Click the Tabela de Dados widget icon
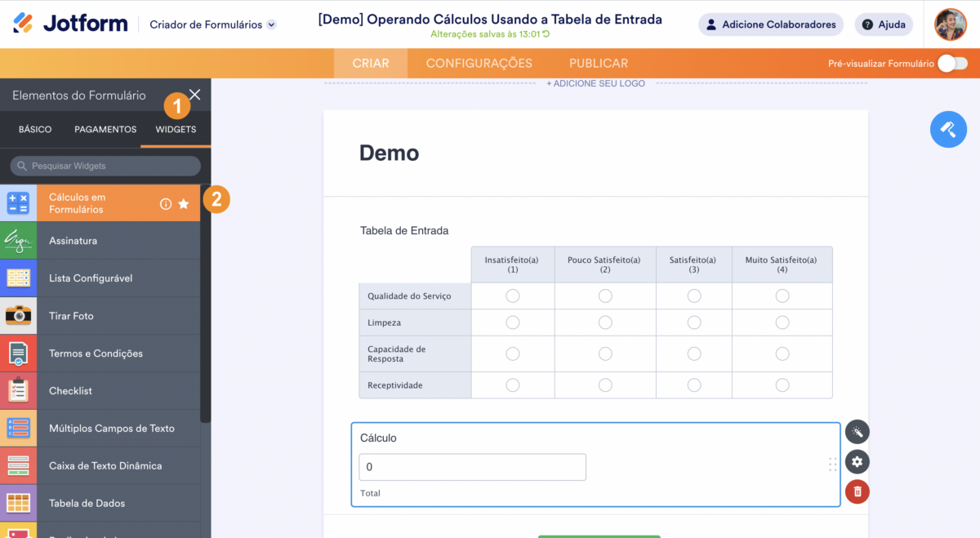This screenshot has width=980, height=538. pos(18,504)
